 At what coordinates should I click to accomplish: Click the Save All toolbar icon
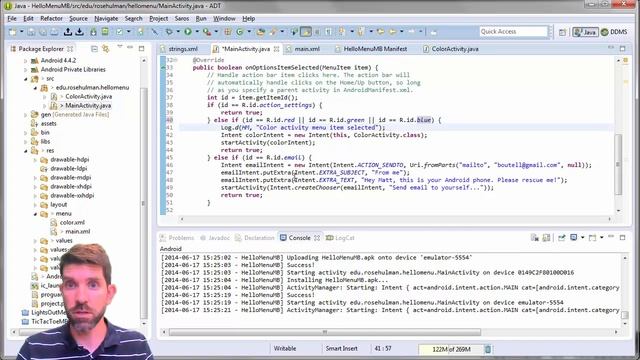[42, 32]
